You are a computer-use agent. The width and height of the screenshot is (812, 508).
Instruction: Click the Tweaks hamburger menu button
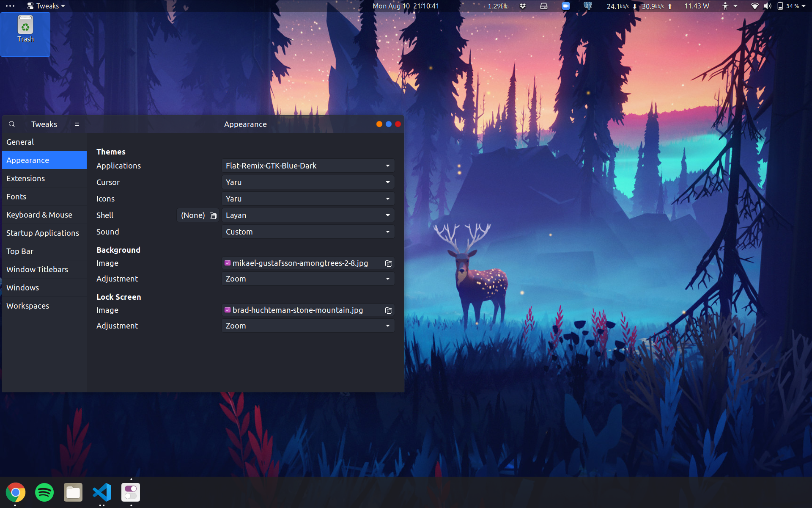pos(77,124)
